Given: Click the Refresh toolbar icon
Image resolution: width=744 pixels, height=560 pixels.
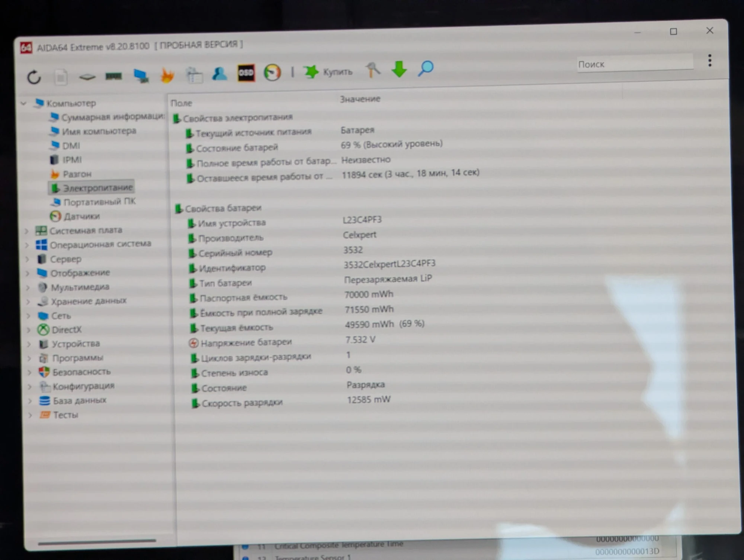Looking at the screenshot, I should coord(34,77).
